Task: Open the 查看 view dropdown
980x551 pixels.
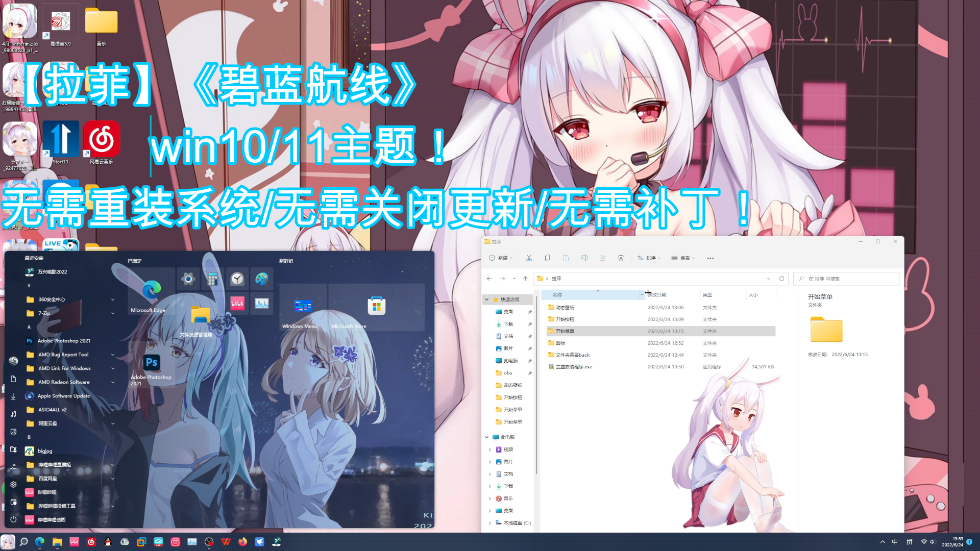Action: coord(683,258)
